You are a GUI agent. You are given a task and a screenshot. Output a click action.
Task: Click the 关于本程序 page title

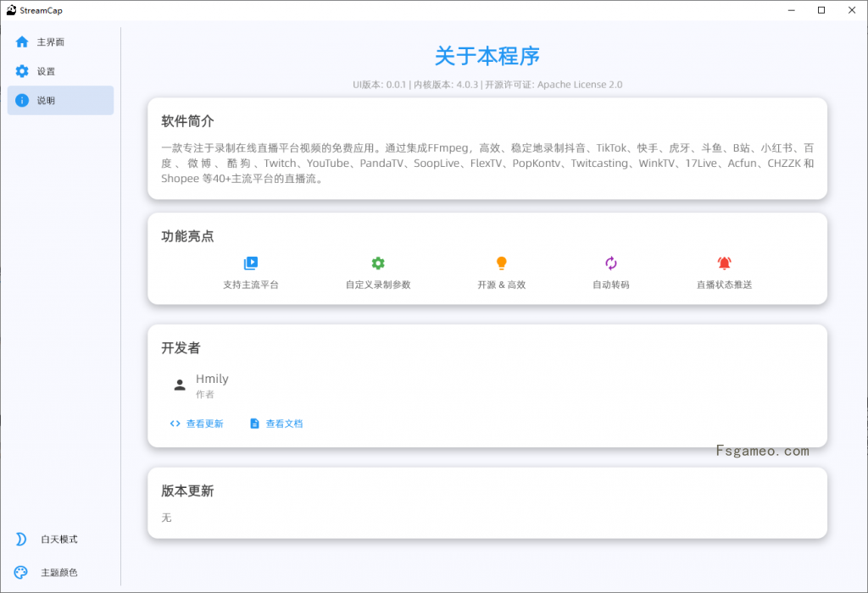click(487, 56)
